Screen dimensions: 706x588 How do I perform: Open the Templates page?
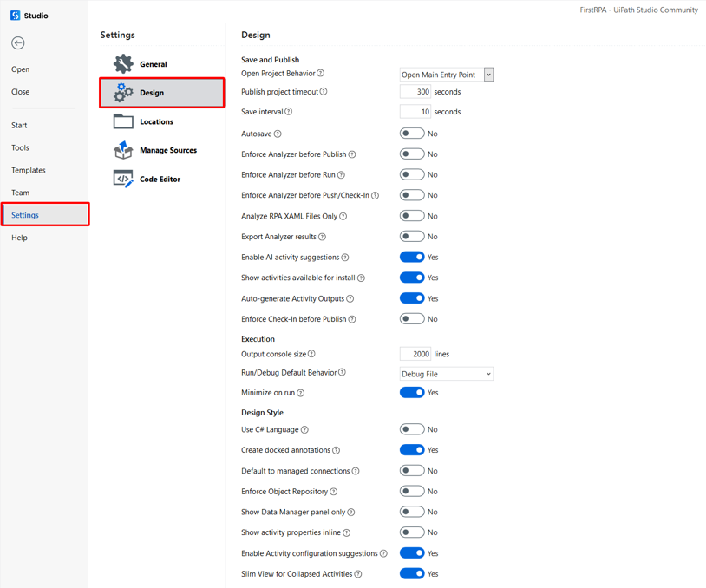click(29, 170)
